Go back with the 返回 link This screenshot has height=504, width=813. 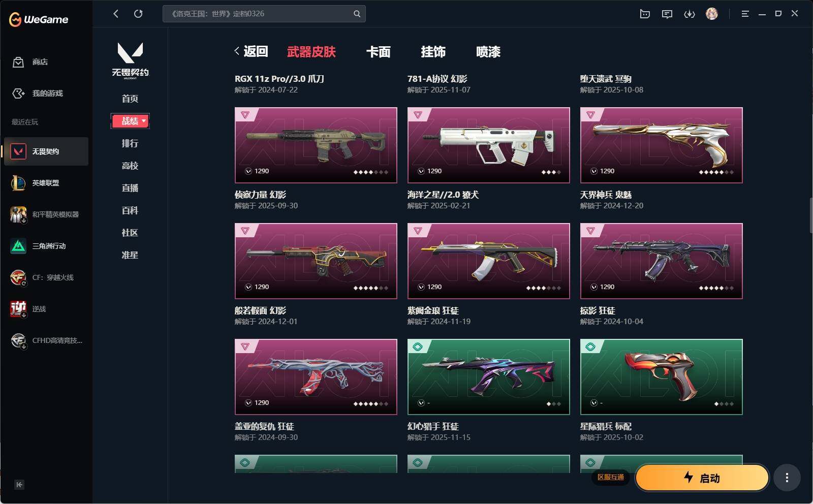click(x=252, y=51)
